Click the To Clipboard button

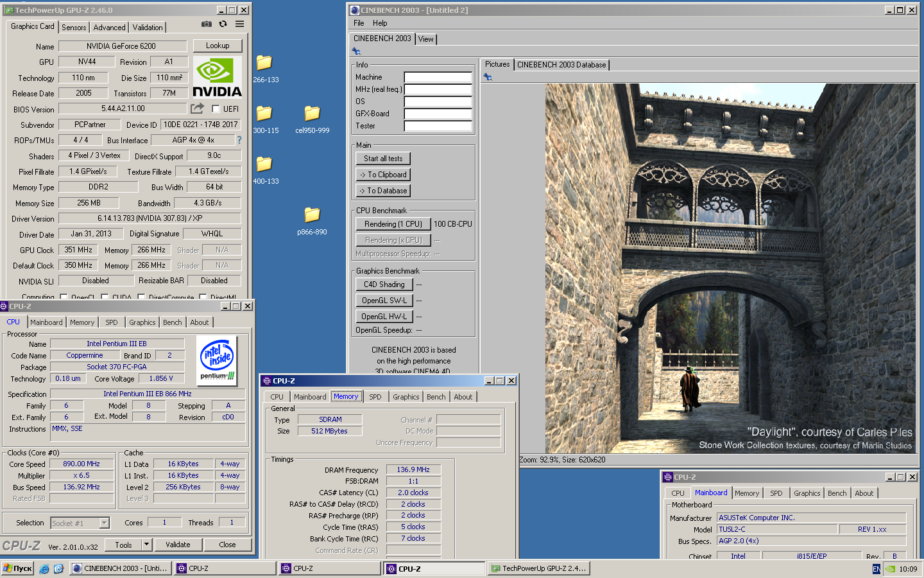383,175
